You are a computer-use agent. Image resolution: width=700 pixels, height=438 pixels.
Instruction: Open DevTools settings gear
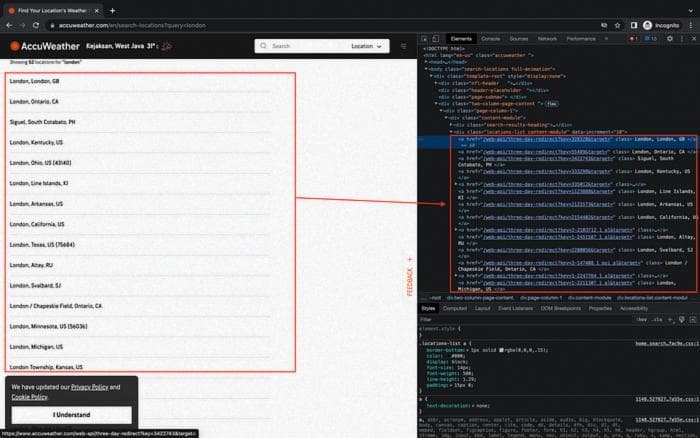click(x=667, y=38)
